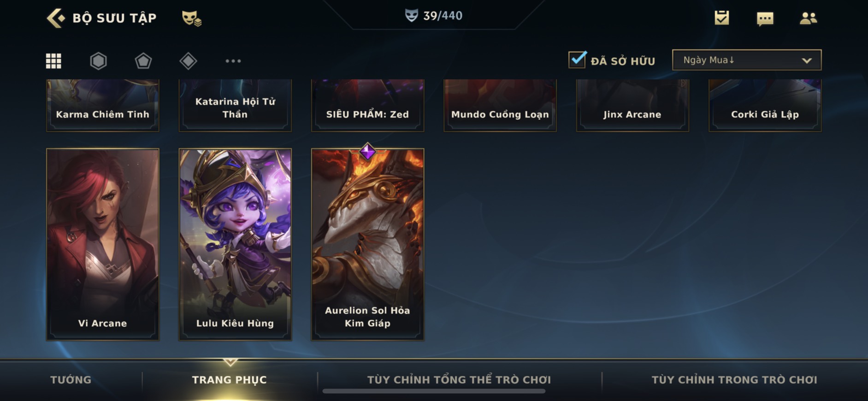Viewport: 868px width, 401px height.
Task: Open Tùy Chỉnh Tổng Thể Trò Chơi tab
Action: 459,380
